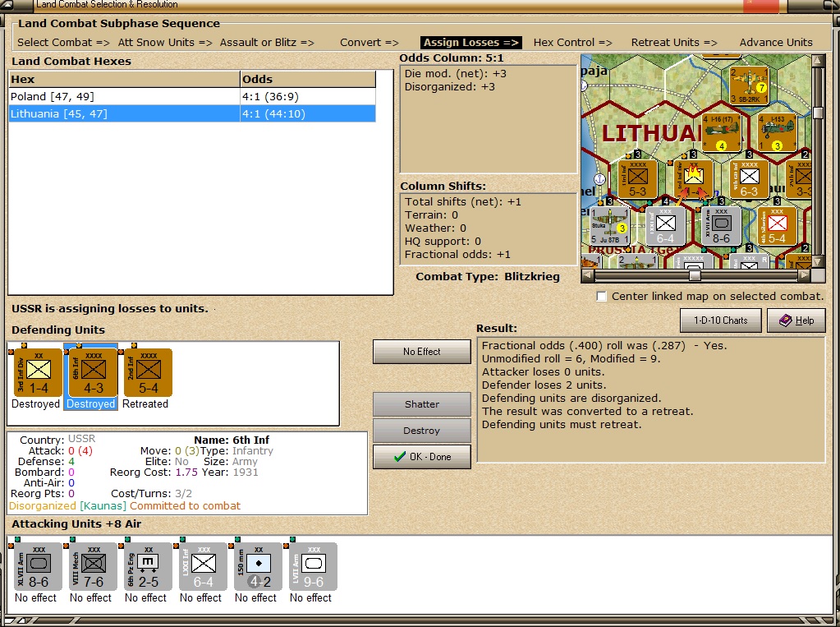
Task: Click the Assault or Blitz subphase step
Action: pyautogui.click(x=267, y=43)
